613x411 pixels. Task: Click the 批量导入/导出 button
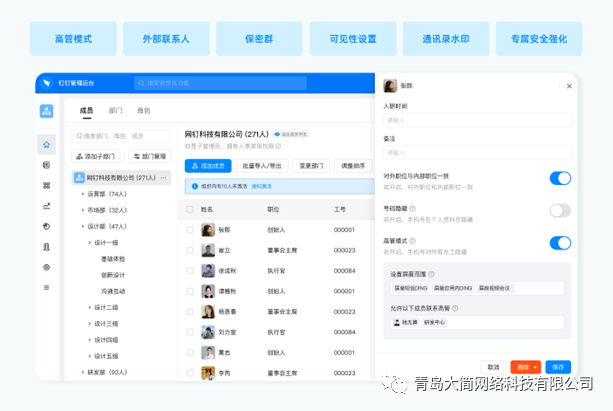[x=262, y=166]
